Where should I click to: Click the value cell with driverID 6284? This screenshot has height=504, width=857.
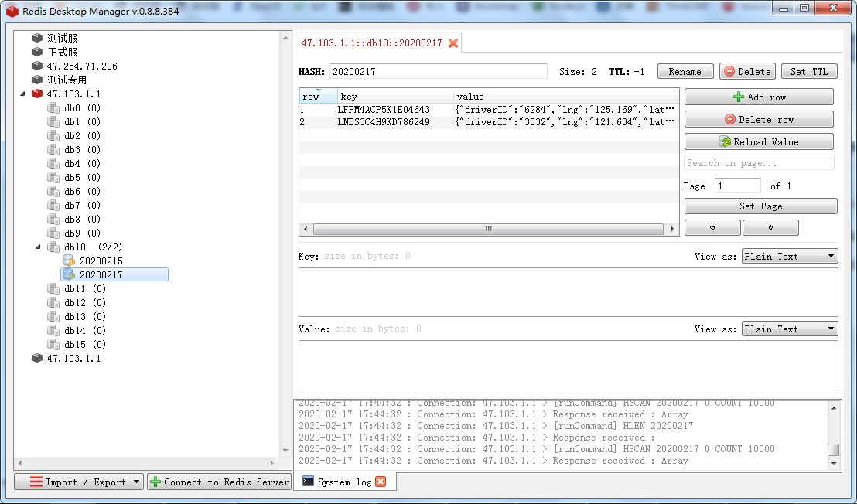pos(565,110)
